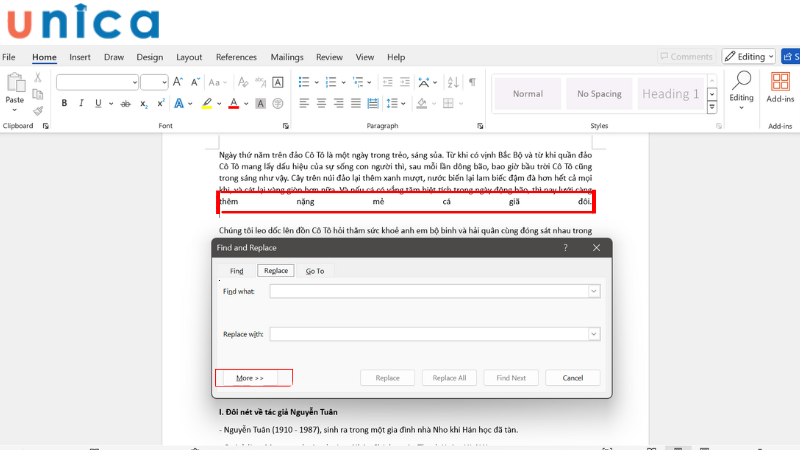Image resolution: width=800 pixels, height=450 pixels.
Task: Expand Replace with history dropdown
Action: click(x=594, y=334)
